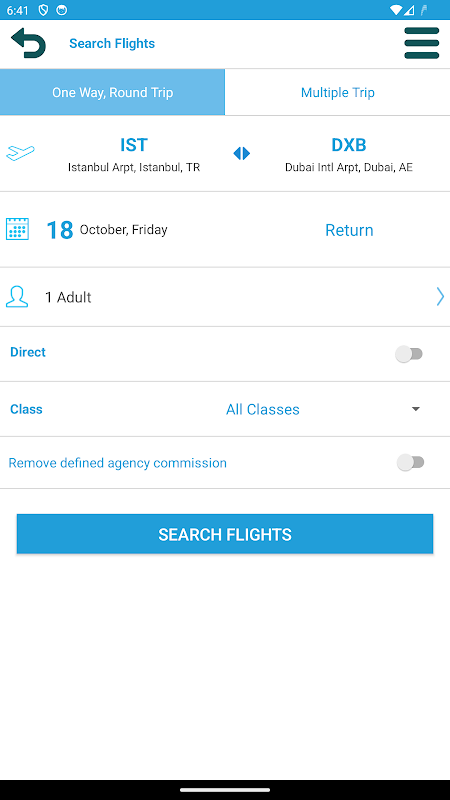The width and height of the screenshot is (450, 800).
Task: Swap origin and destination airports
Action: [241, 153]
